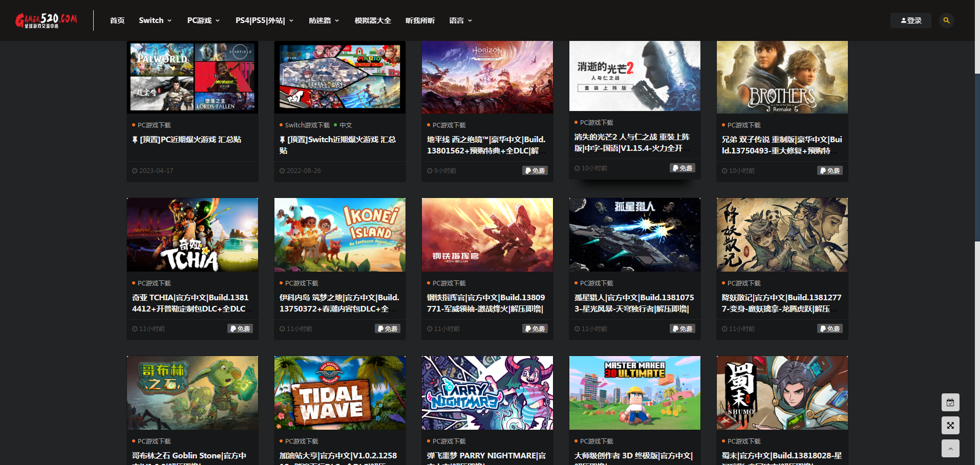Click 免费 badge on the TCHIA card
Screen dimensions: 980x465
240,329
